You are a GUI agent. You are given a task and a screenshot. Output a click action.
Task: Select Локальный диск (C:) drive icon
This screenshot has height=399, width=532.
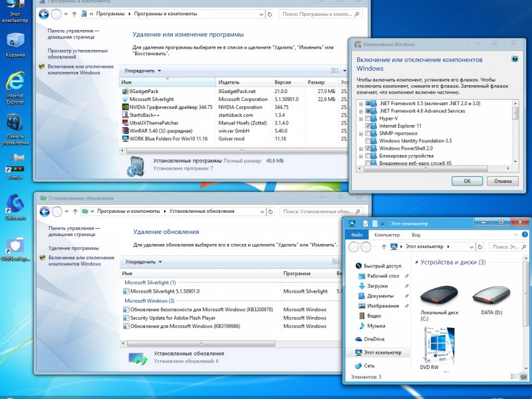[x=439, y=303]
